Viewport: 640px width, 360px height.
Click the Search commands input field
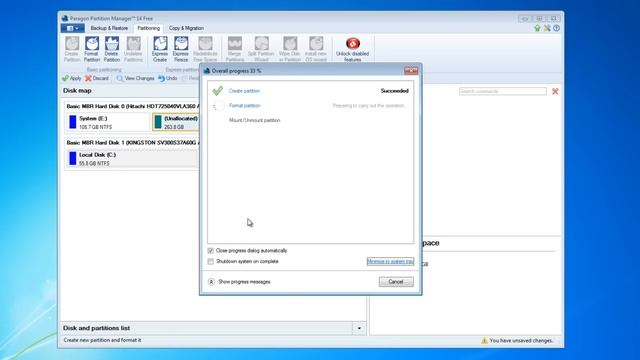point(503,91)
